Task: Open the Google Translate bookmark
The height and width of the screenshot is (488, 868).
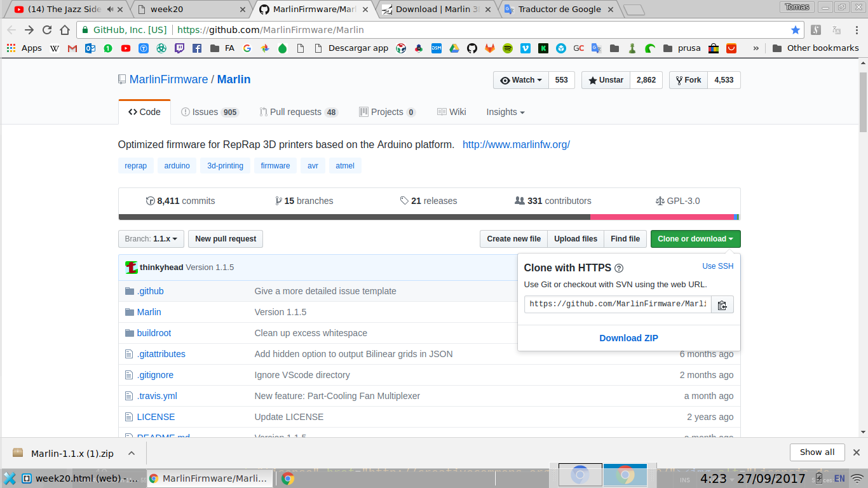Action: 596,48
